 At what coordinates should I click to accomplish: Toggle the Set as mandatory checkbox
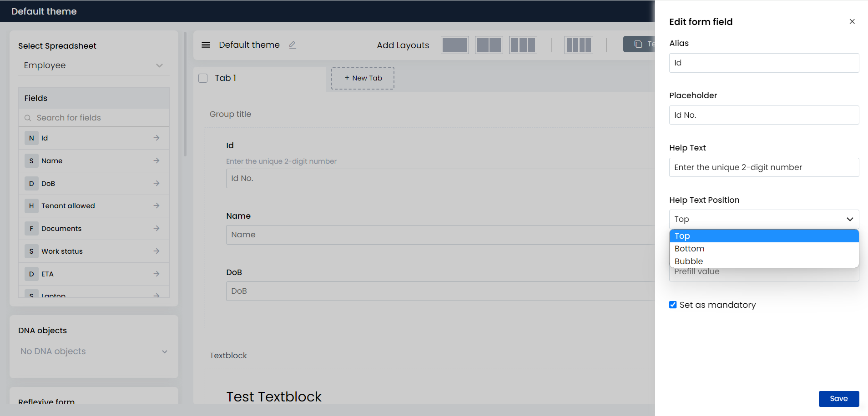(x=673, y=305)
